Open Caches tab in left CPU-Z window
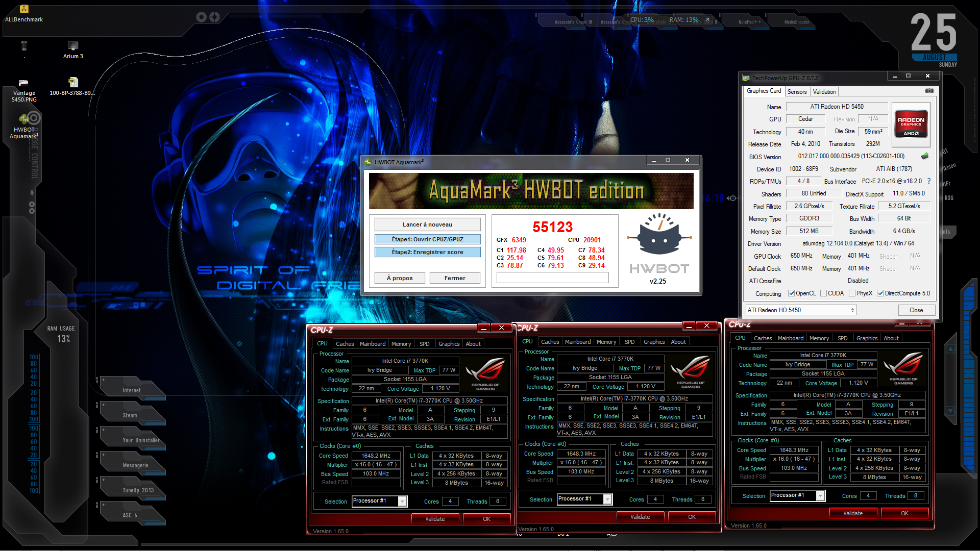This screenshot has height=551, width=980. (345, 344)
